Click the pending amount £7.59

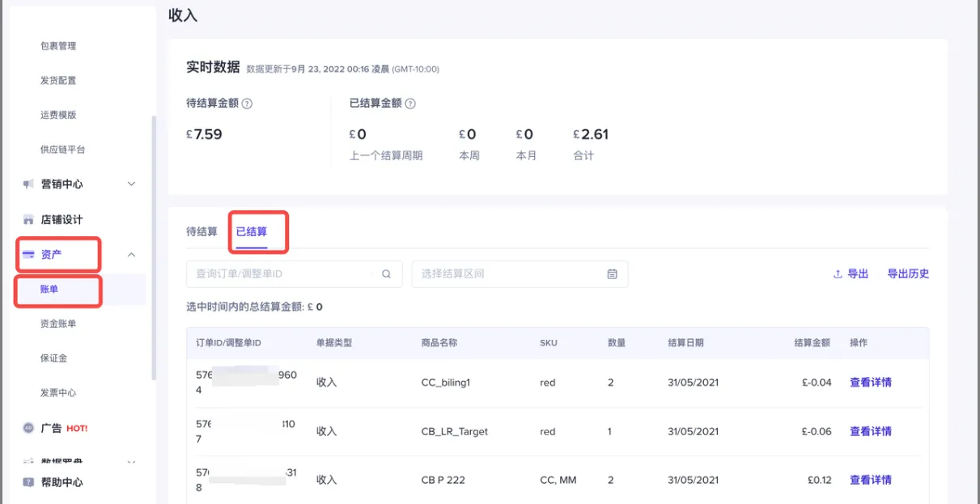[x=204, y=134]
